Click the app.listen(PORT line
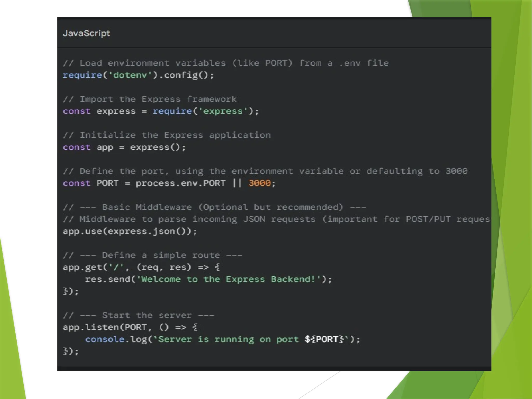 click(130, 327)
